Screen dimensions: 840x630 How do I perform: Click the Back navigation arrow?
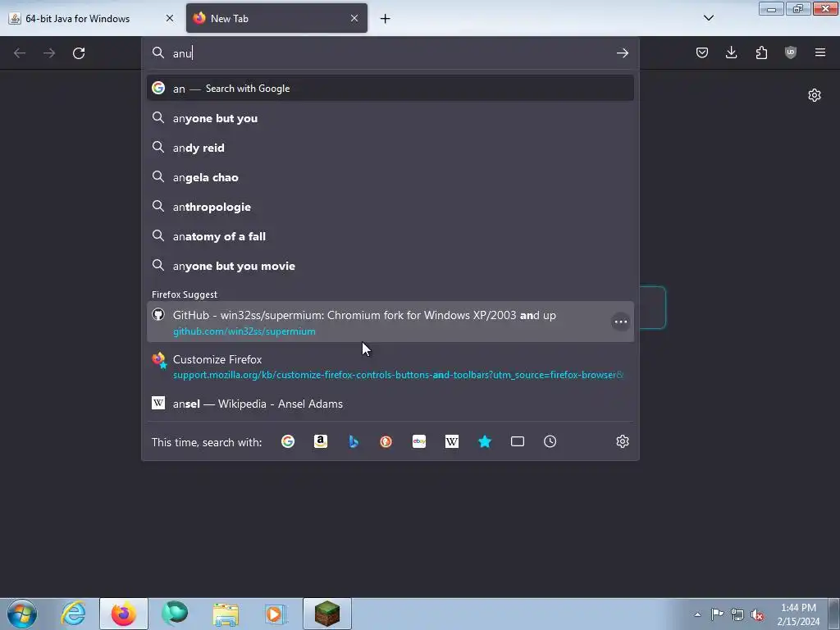[20, 53]
